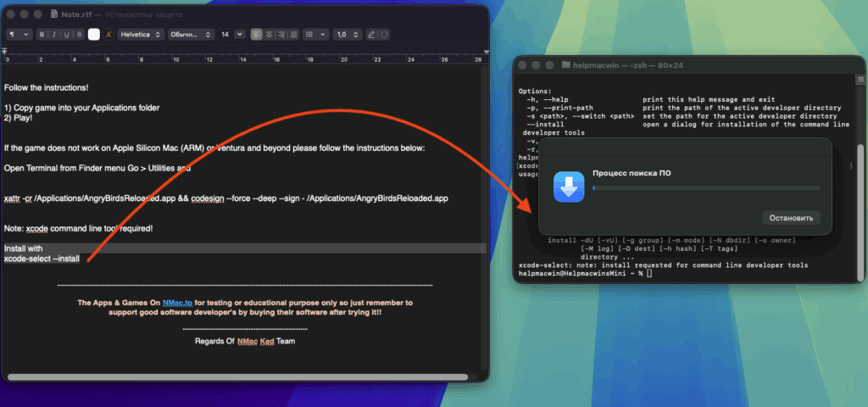Click 'Open Terminal from Finder menu' line

(97, 169)
